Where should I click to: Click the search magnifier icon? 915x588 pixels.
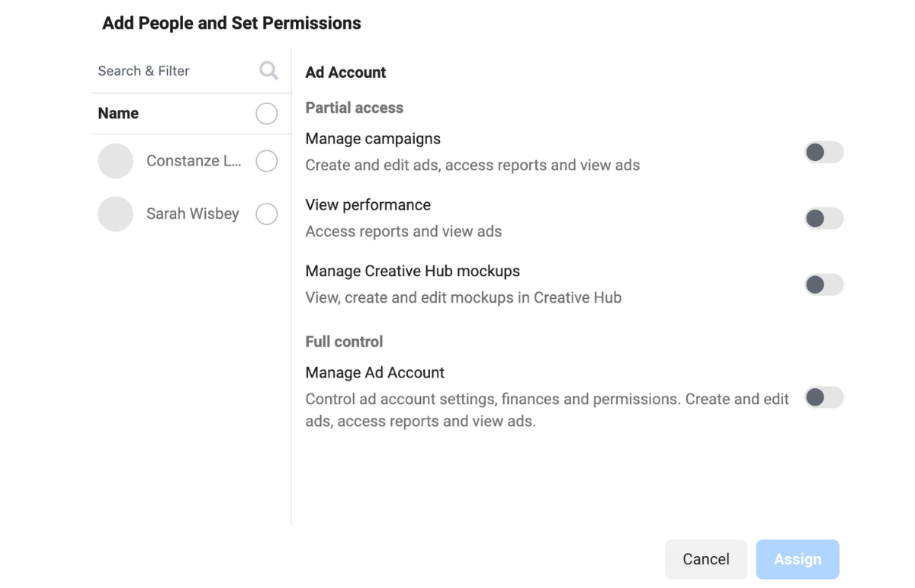coord(268,71)
